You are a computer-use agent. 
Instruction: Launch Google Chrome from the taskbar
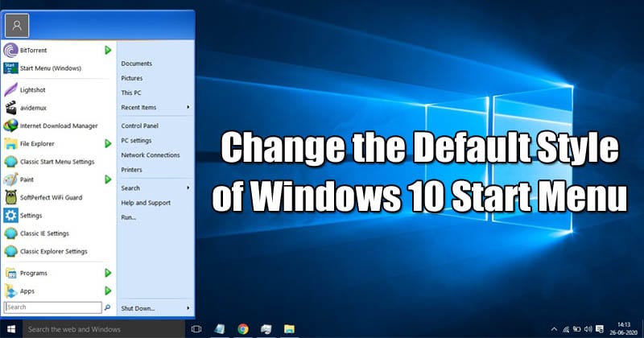point(243,329)
